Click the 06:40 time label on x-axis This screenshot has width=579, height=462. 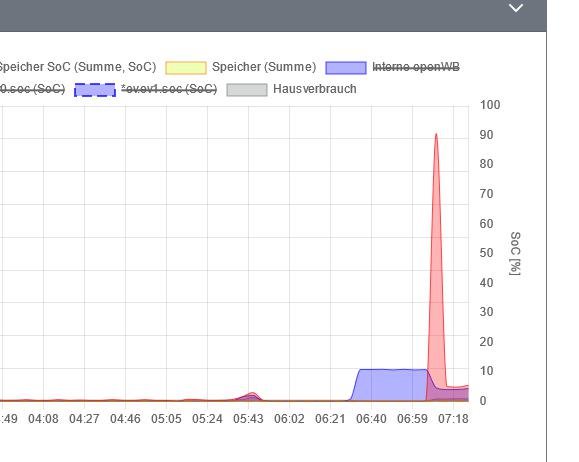[371, 419]
